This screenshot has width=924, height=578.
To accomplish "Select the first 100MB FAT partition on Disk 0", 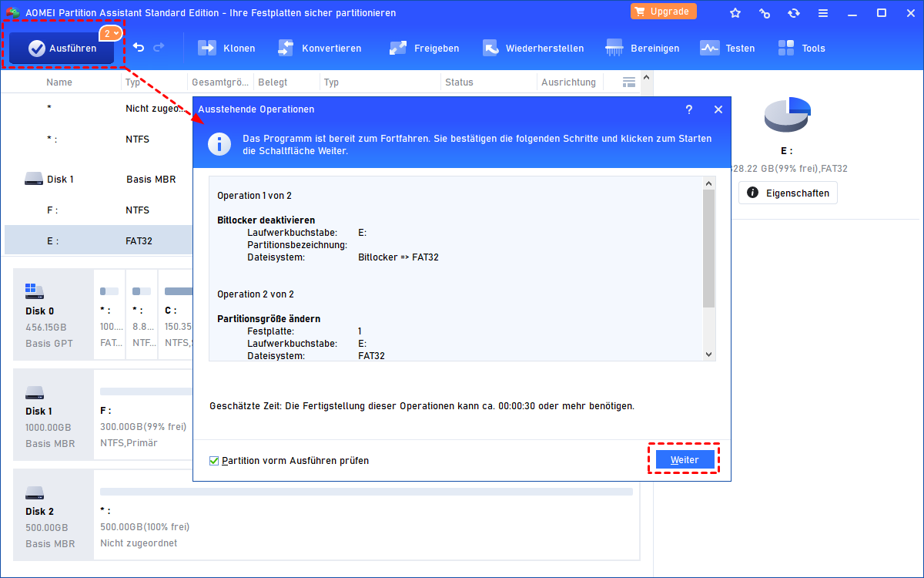I will (x=109, y=313).
